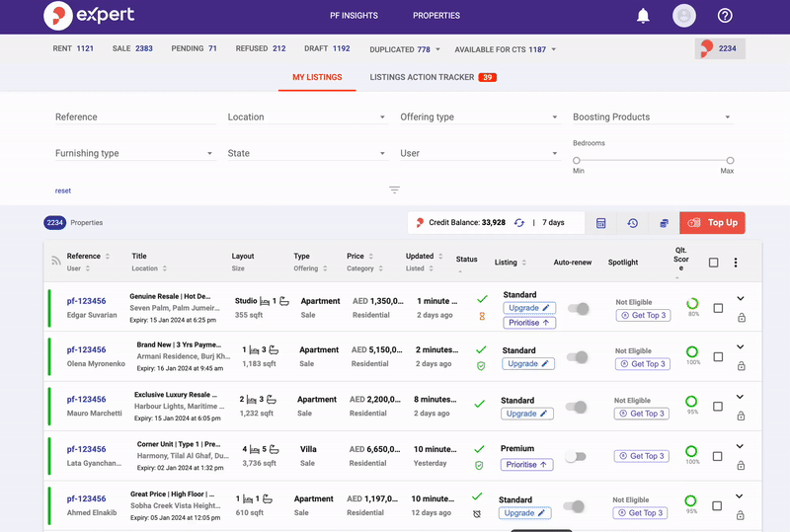Screen dimensions: 790x532
Task: Open the Offering type dropdown
Action: coord(479,117)
